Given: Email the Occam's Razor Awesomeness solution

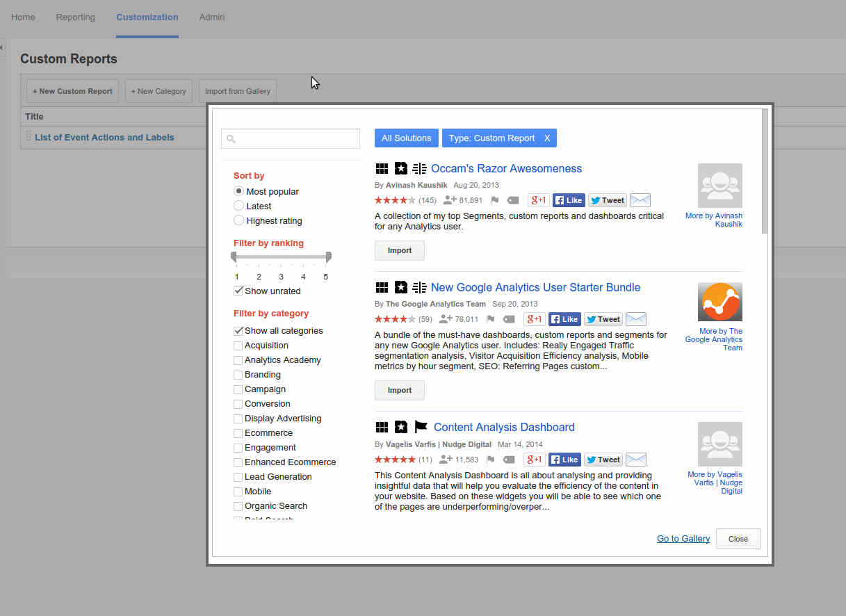Looking at the screenshot, I should point(640,200).
